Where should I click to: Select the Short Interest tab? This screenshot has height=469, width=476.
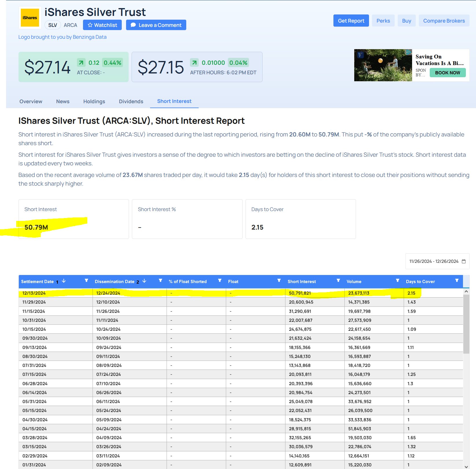(174, 101)
